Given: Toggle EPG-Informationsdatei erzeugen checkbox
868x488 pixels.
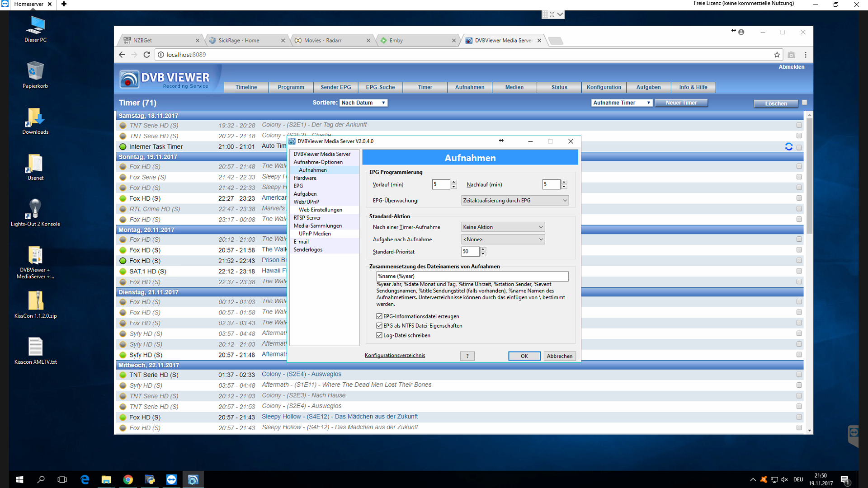Looking at the screenshot, I should pyautogui.click(x=379, y=316).
